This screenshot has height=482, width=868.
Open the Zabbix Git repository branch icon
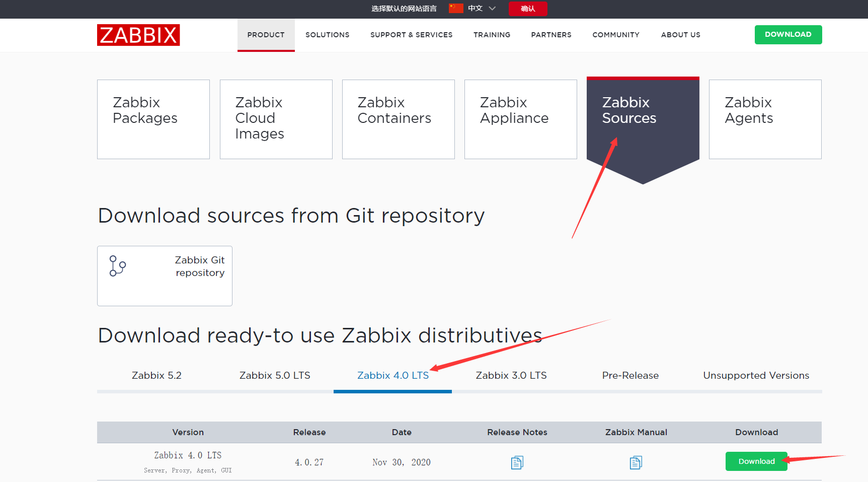pos(117,265)
